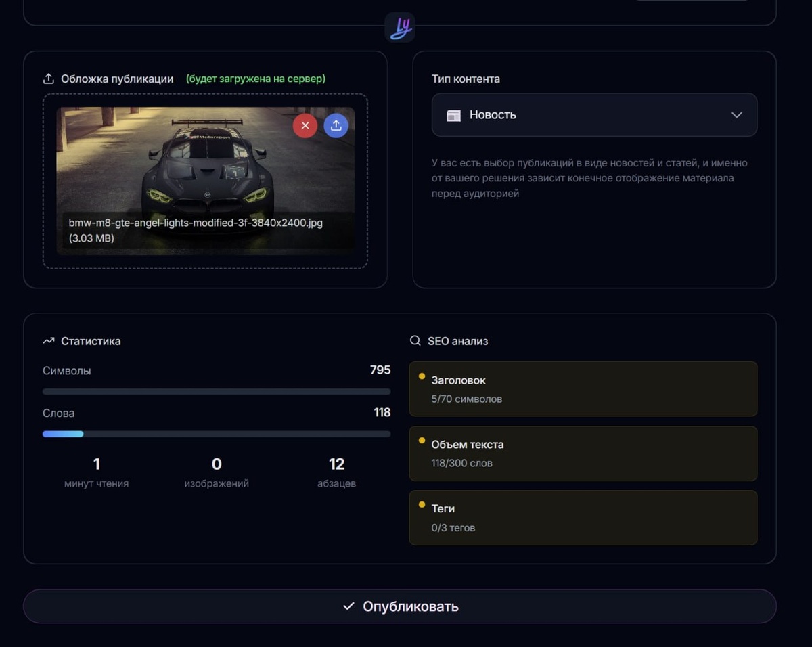This screenshot has height=647, width=812.
Task: Click the SEO анализ heading
Action: pos(458,341)
